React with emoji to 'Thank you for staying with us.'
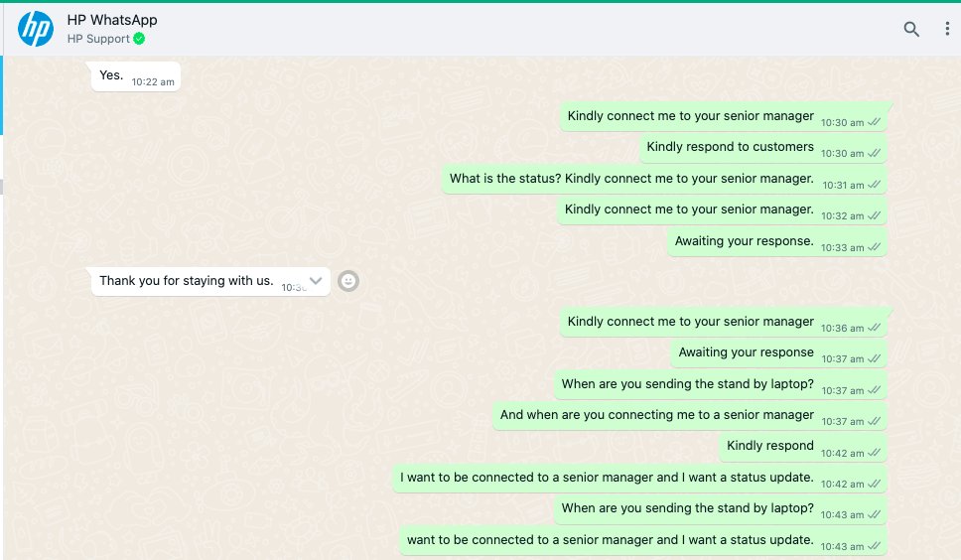961x560 pixels. click(348, 281)
